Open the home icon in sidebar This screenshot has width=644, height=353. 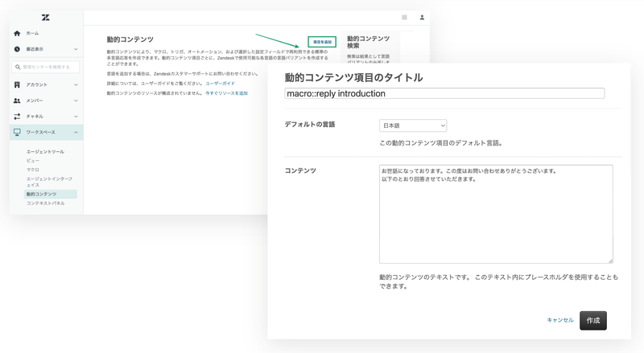pos(17,33)
